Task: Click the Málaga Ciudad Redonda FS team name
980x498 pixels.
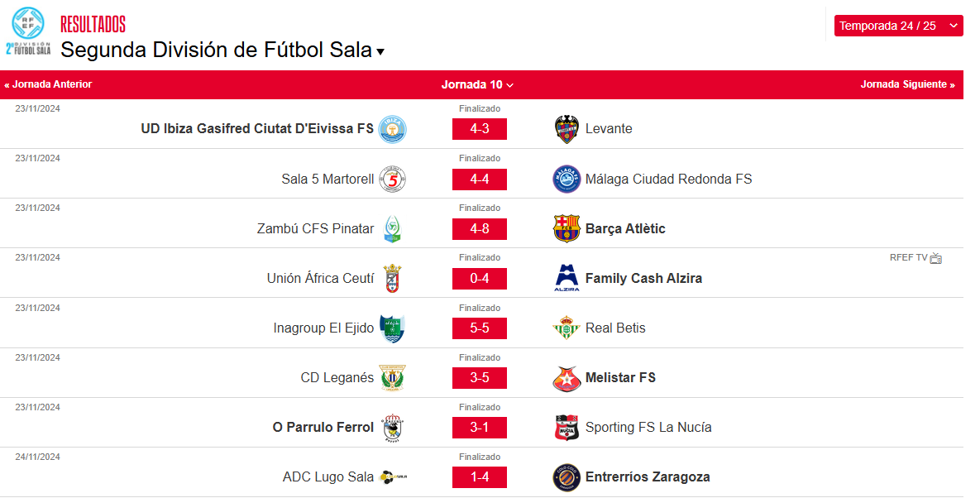Action: coord(668,179)
